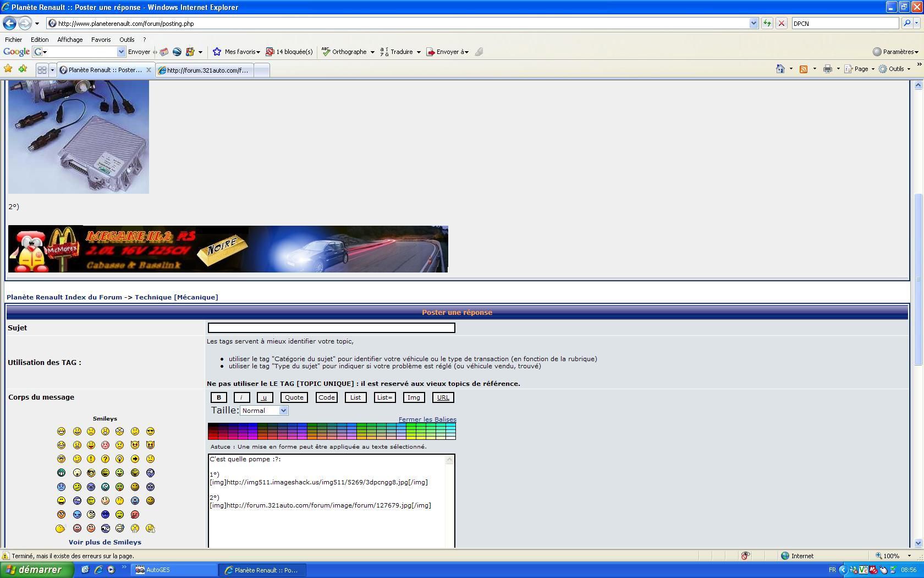The image size is (924, 578).
Task: Click the Refresh page icon
Action: (x=767, y=23)
